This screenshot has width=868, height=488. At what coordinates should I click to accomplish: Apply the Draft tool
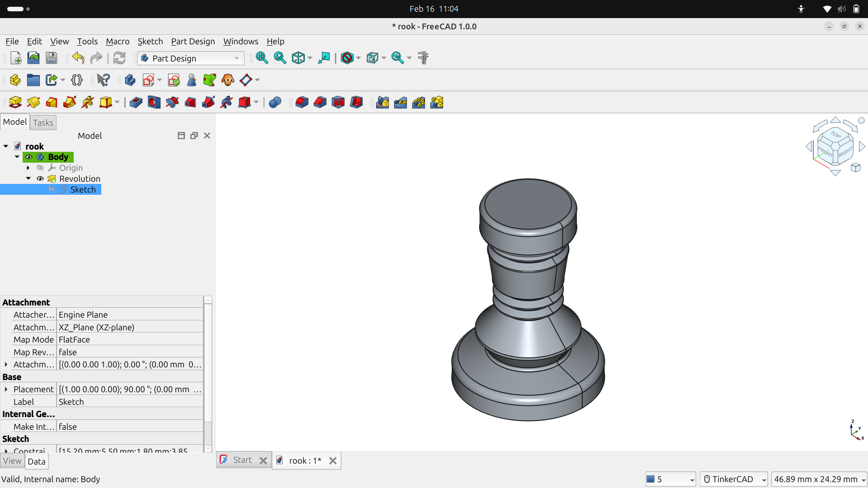338,102
